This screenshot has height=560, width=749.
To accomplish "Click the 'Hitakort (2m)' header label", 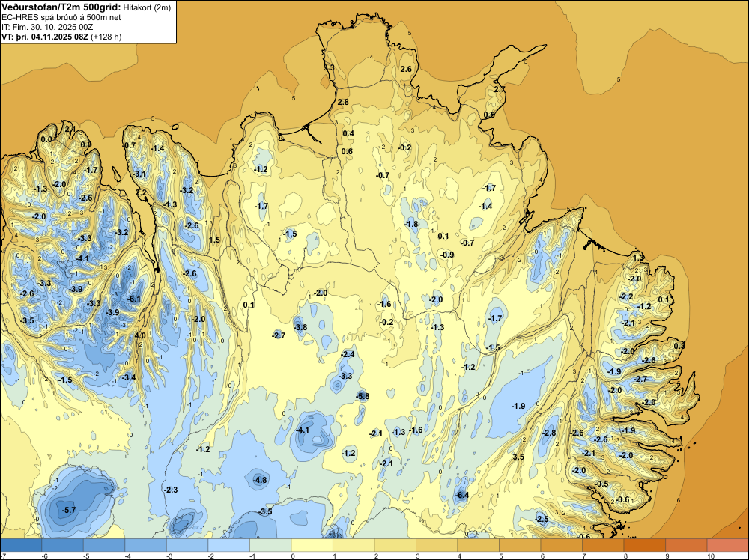I will click(147, 7).
